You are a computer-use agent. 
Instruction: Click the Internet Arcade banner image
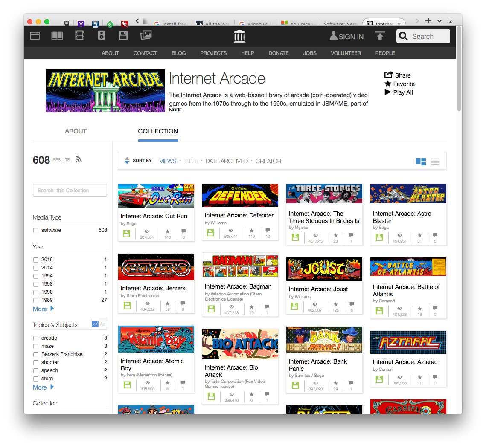click(x=105, y=91)
